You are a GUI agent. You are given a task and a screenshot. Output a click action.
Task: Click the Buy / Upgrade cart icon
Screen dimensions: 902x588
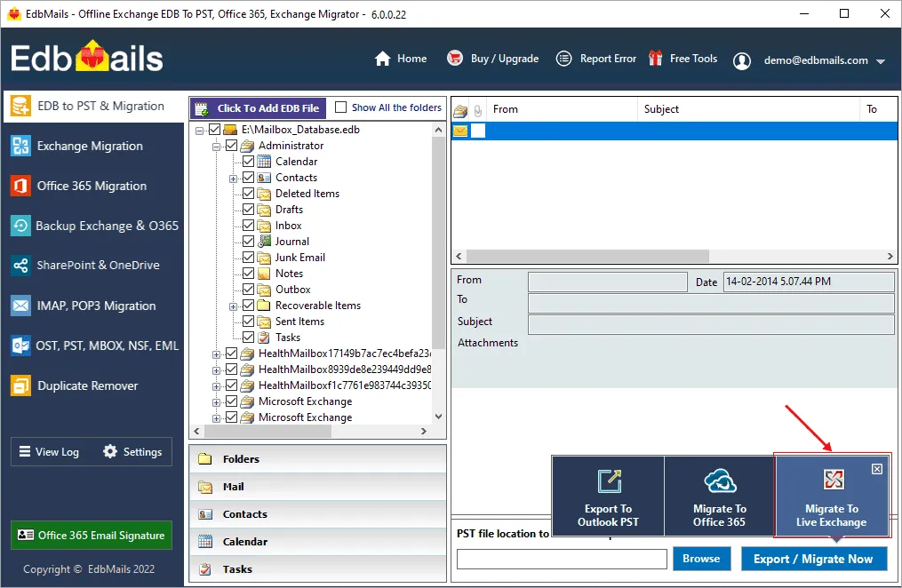[455, 58]
